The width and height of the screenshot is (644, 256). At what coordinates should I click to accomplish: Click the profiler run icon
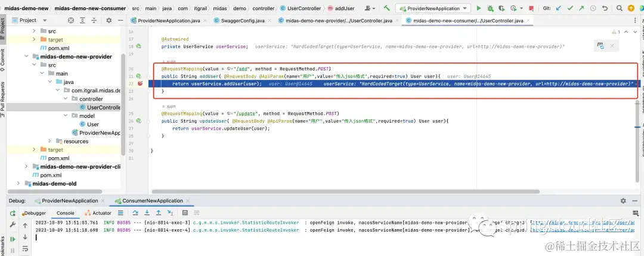513,8
